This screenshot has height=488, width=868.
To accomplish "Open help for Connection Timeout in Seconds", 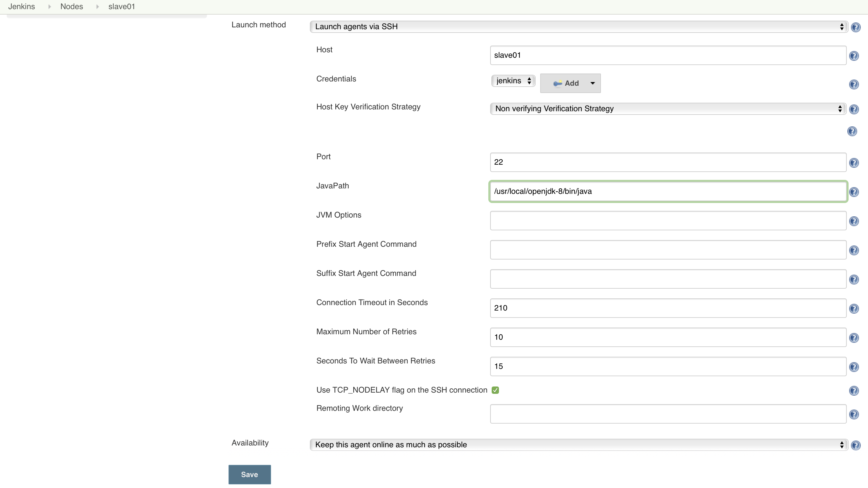I will tap(853, 309).
